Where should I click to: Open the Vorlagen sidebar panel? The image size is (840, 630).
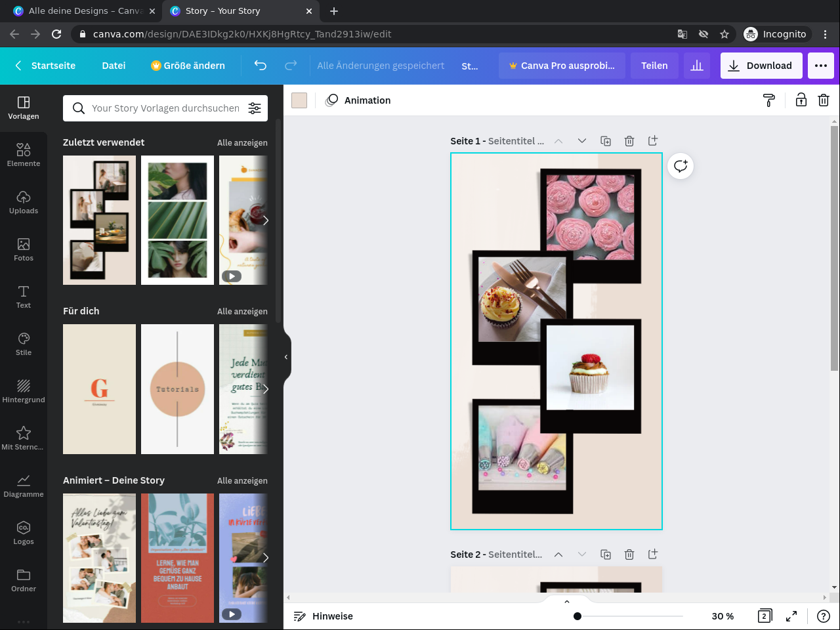pos(24,108)
